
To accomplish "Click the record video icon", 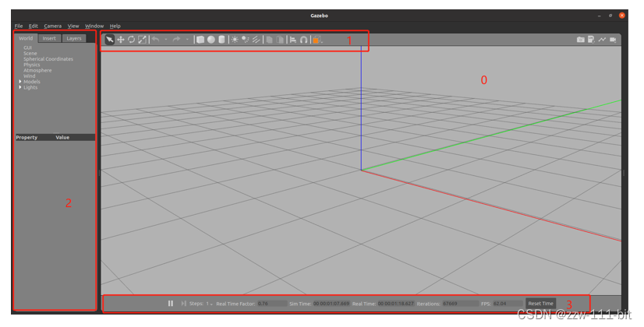I will click(x=613, y=40).
